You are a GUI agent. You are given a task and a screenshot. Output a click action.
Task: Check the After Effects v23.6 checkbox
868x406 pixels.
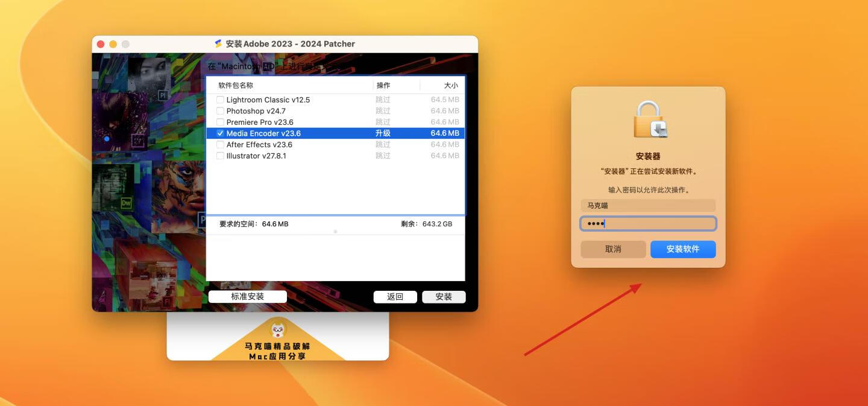pos(220,144)
